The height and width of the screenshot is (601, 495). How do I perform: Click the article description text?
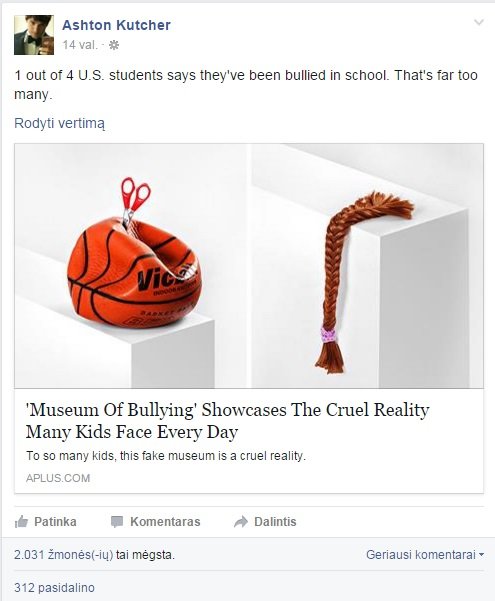click(166, 456)
